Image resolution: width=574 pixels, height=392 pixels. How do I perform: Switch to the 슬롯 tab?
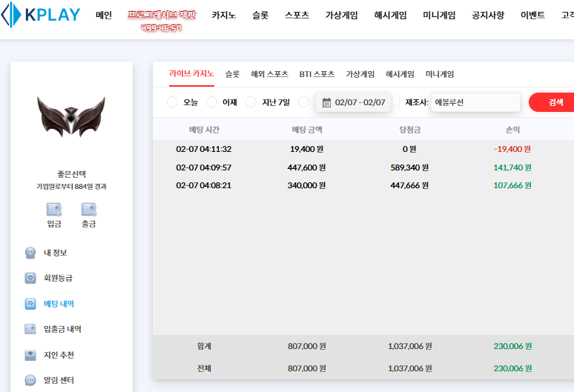tap(232, 74)
